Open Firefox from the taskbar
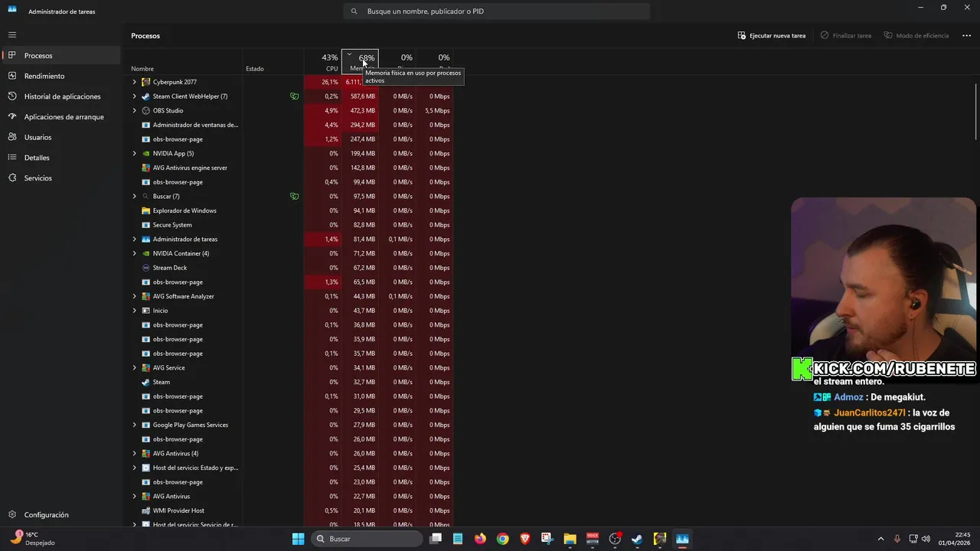 pos(480,539)
